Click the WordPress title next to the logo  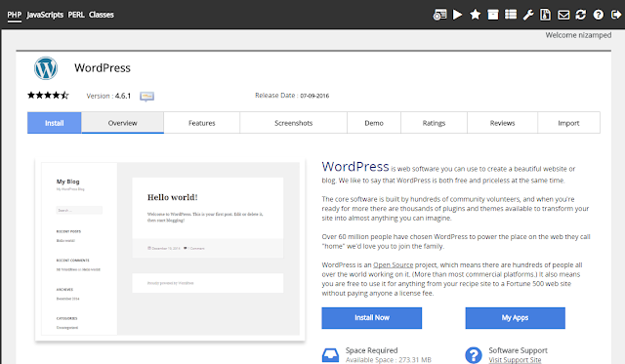pos(102,68)
